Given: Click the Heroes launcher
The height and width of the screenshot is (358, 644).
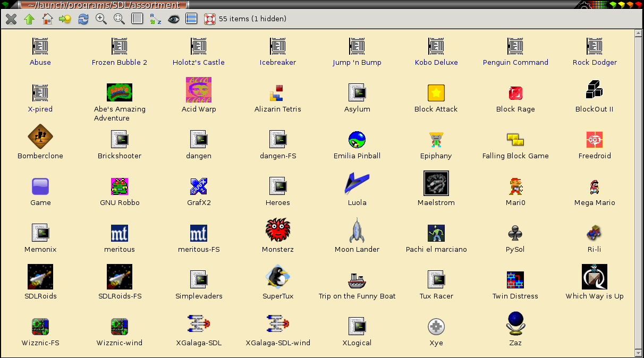Looking at the screenshot, I should point(278,186).
